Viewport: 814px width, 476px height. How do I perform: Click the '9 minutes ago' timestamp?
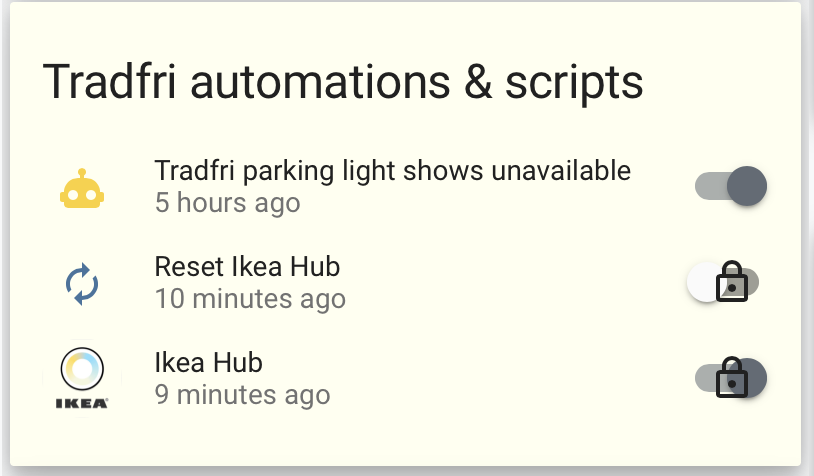pyautogui.click(x=242, y=395)
